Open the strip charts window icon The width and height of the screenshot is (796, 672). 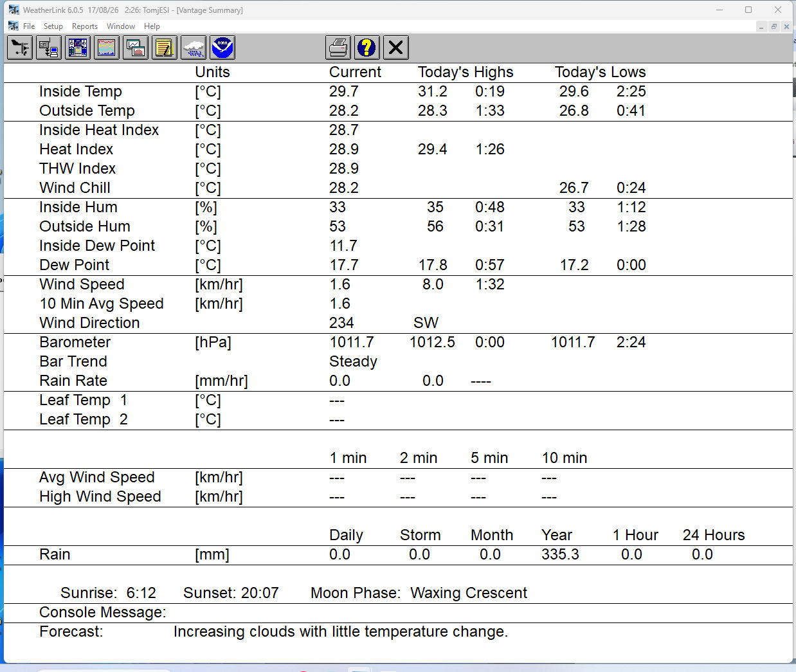point(136,48)
